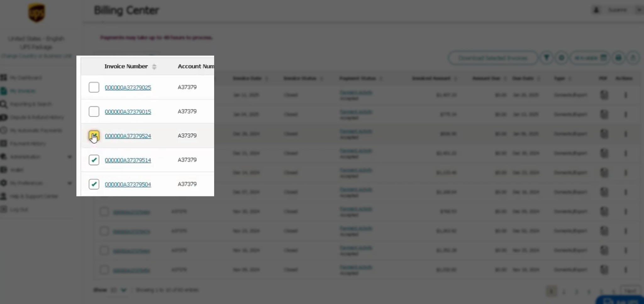This screenshot has width=644, height=304.
Task: Go to page 2 in pagination
Action: (x=564, y=291)
